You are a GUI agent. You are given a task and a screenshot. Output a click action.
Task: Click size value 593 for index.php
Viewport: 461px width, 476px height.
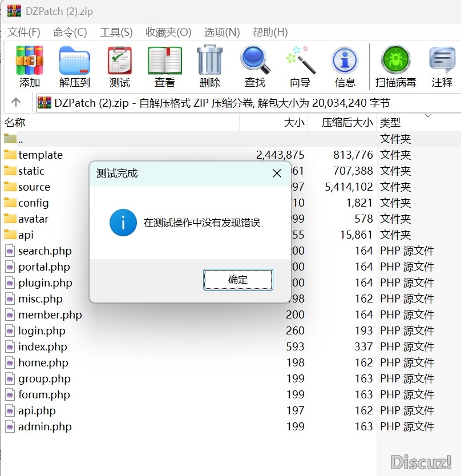click(x=295, y=346)
